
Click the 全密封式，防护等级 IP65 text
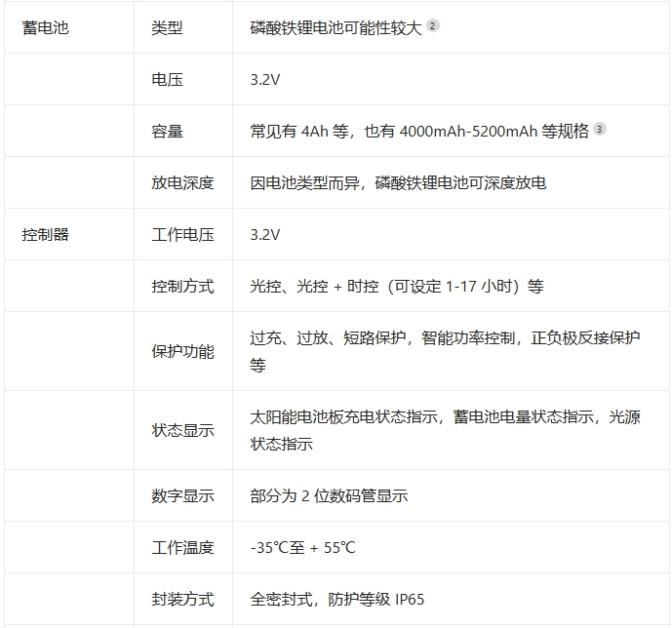click(337, 599)
